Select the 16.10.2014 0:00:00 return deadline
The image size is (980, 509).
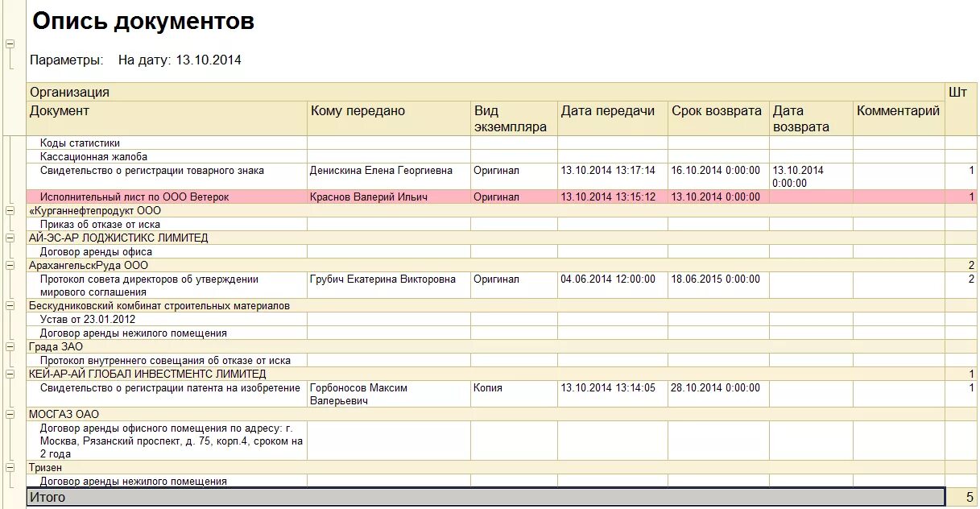pos(719,177)
